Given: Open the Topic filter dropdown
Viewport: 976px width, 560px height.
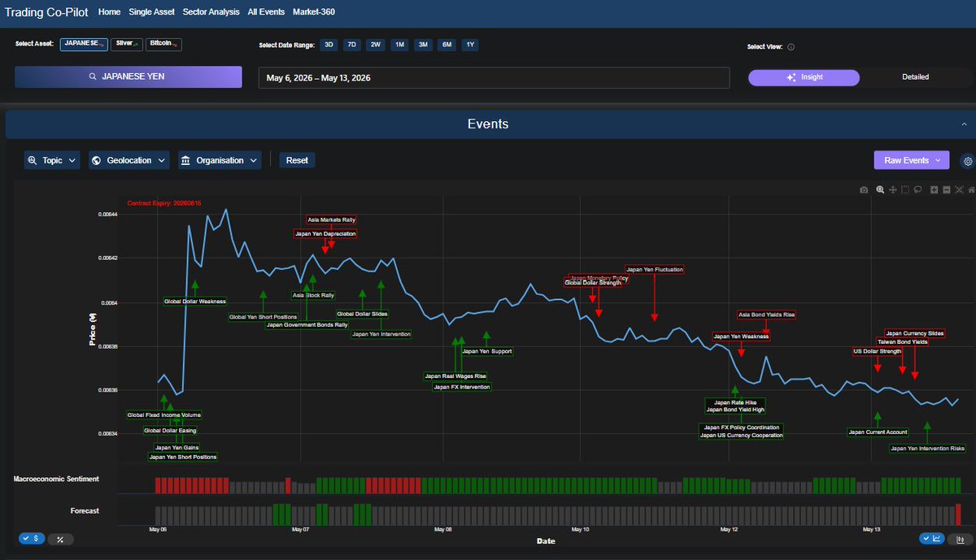Looking at the screenshot, I should (52, 161).
